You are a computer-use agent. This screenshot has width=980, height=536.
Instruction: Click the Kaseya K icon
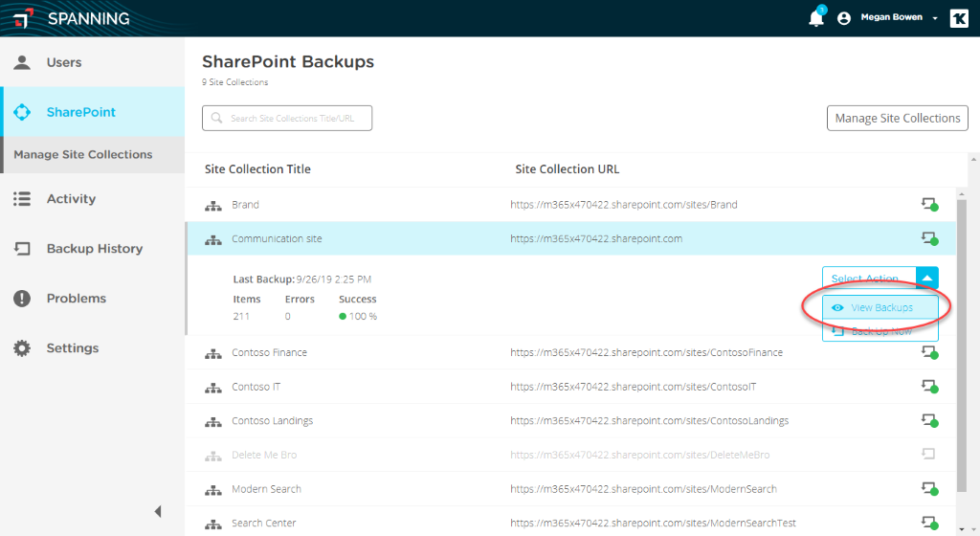(959, 18)
